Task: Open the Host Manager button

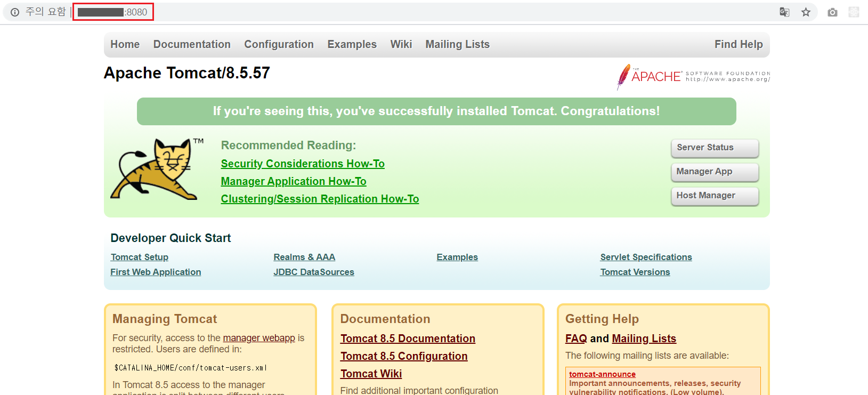Action: pyautogui.click(x=715, y=196)
